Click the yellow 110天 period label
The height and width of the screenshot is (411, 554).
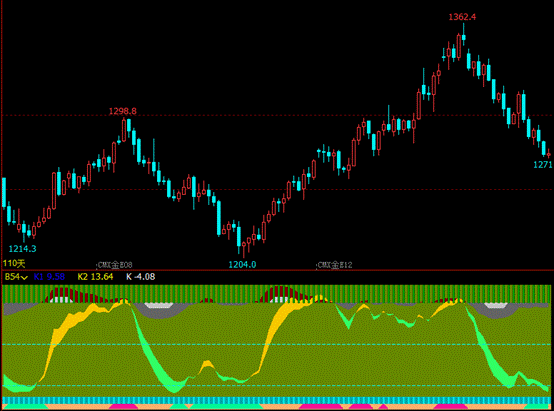[x=14, y=263]
